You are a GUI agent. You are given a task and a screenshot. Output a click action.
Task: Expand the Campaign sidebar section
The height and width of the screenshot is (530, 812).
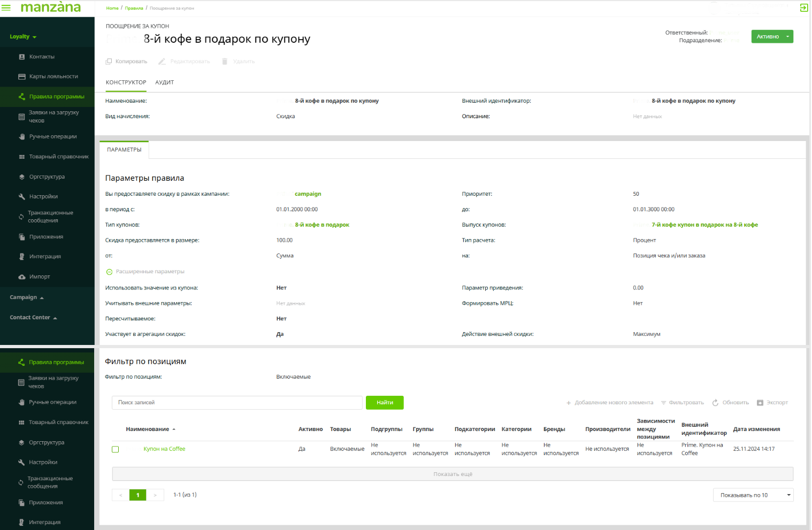tap(27, 297)
